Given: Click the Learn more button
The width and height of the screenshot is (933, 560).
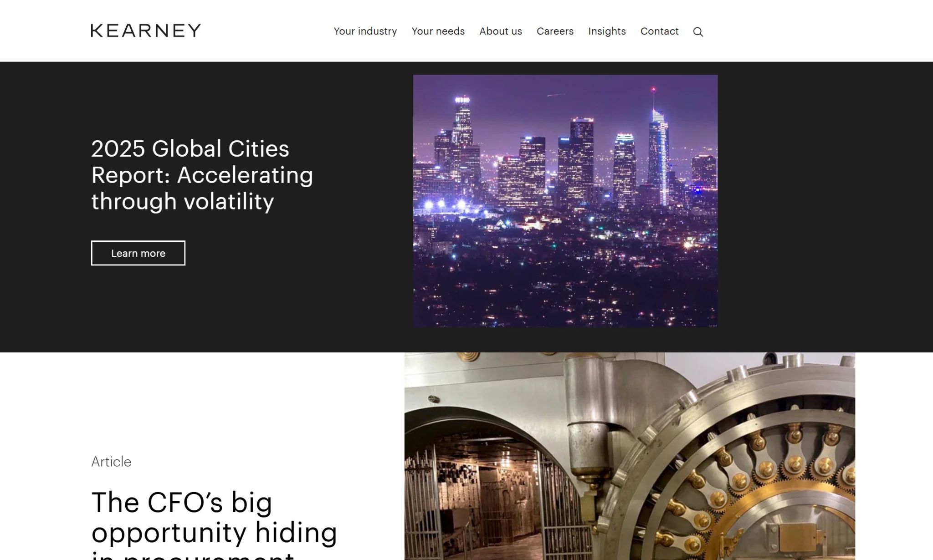Looking at the screenshot, I should pos(138,253).
